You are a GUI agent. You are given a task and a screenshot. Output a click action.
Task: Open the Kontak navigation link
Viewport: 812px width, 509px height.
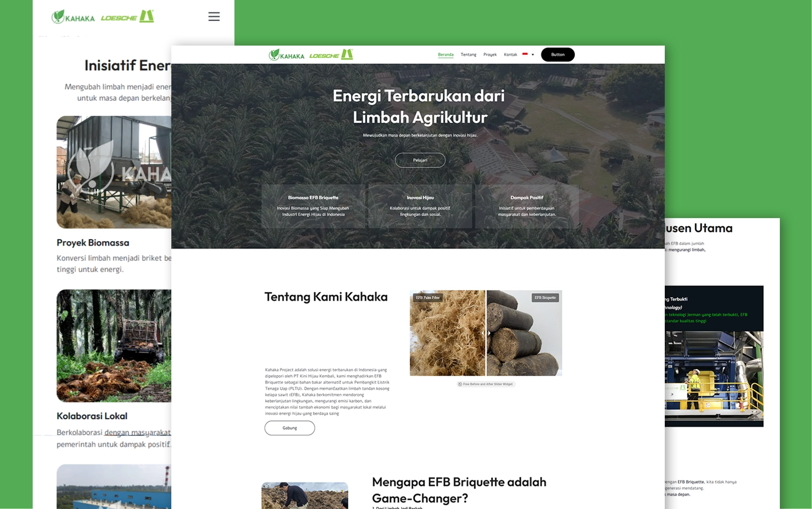point(510,55)
